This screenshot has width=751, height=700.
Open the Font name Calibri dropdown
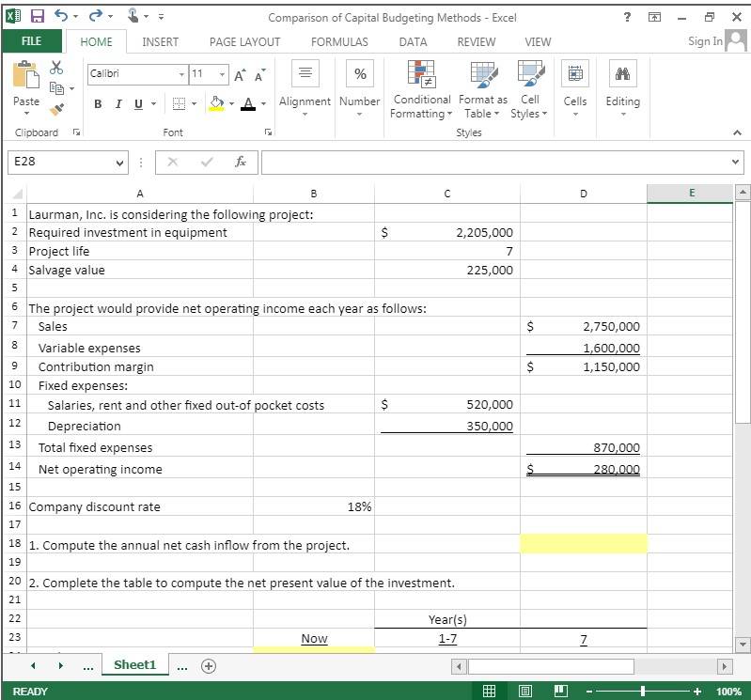[x=181, y=74]
